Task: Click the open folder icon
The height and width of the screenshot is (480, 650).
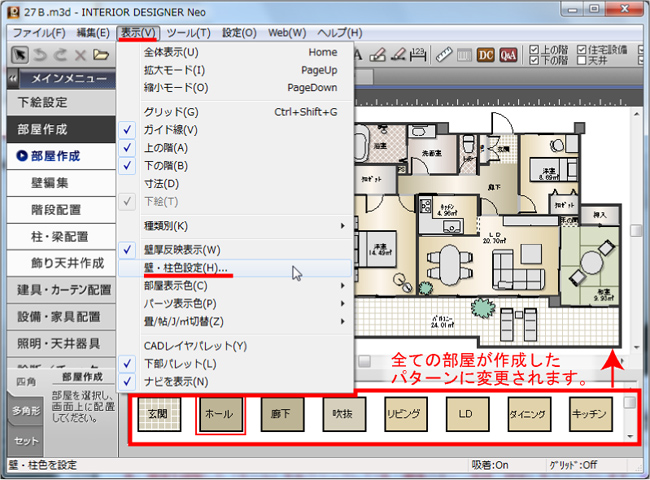Action: [x=101, y=55]
